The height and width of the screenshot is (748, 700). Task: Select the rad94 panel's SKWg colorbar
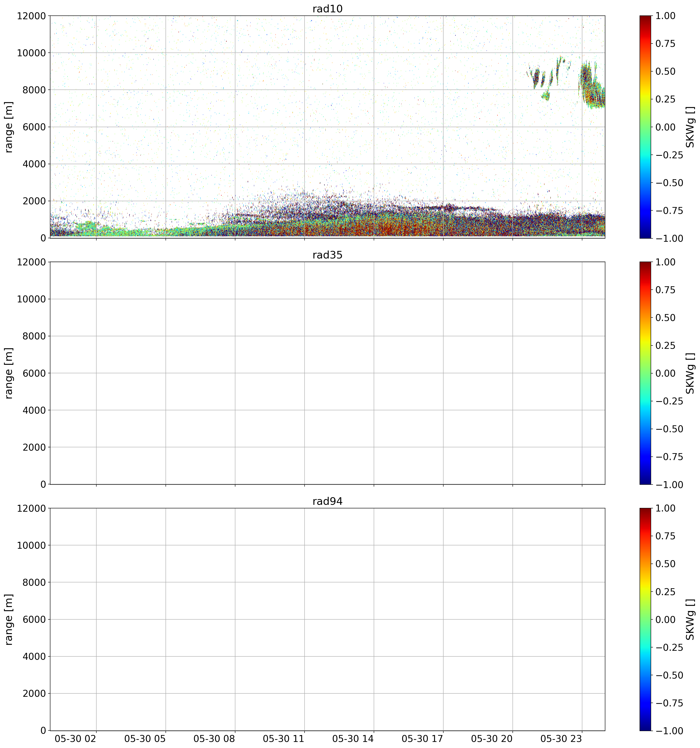tap(645, 620)
